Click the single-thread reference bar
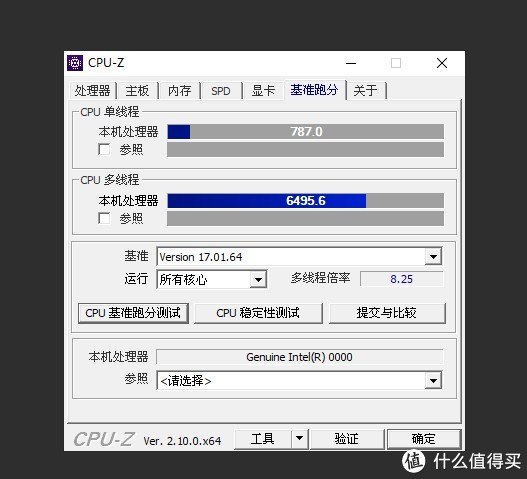 pyautogui.click(x=306, y=150)
